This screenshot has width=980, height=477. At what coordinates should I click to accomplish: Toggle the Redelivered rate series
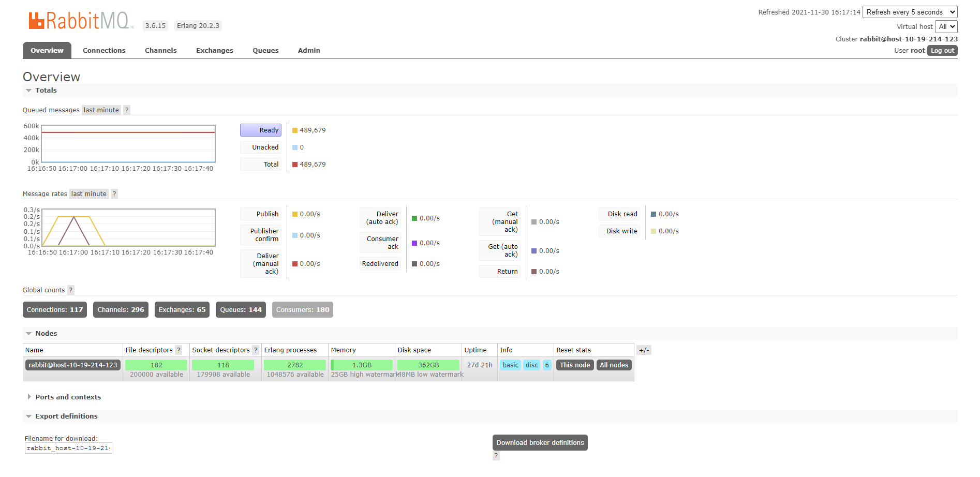tap(380, 264)
